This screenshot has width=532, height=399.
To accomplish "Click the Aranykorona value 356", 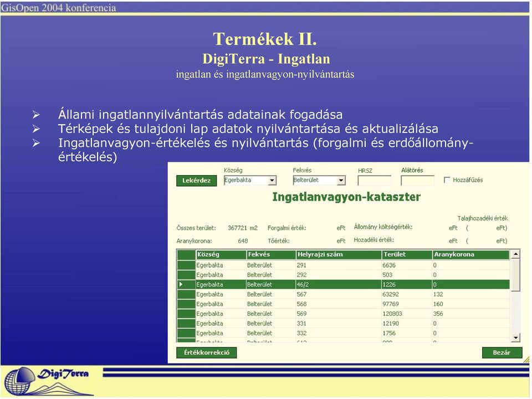I will tap(438, 314).
